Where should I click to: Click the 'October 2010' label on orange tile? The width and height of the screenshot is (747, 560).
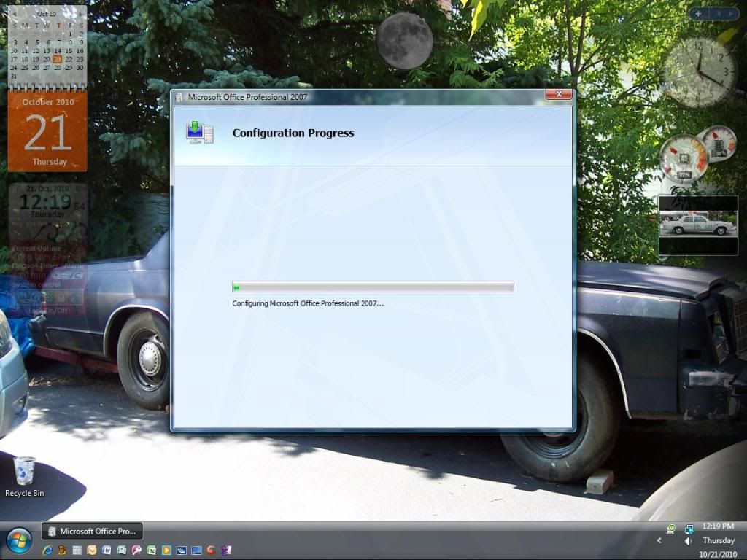point(48,102)
